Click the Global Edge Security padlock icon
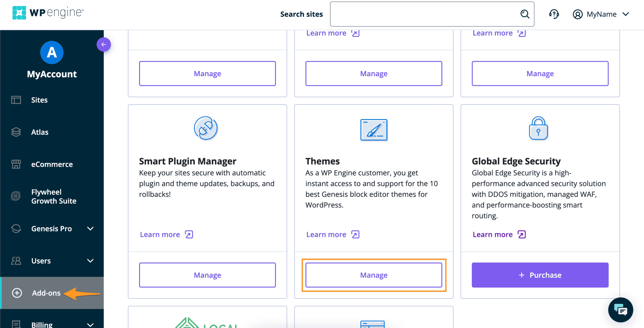The image size is (644, 328). pos(538,128)
